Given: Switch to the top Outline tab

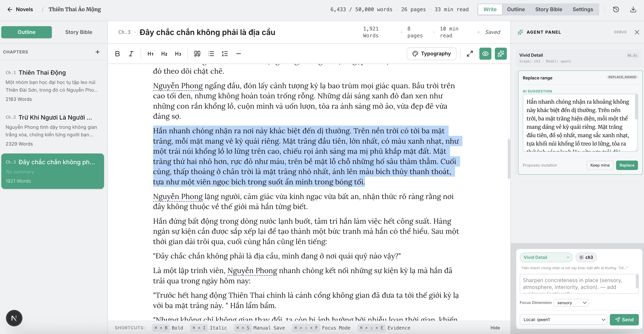Looking at the screenshot, I should pyautogui.click(x=516, y=9).
